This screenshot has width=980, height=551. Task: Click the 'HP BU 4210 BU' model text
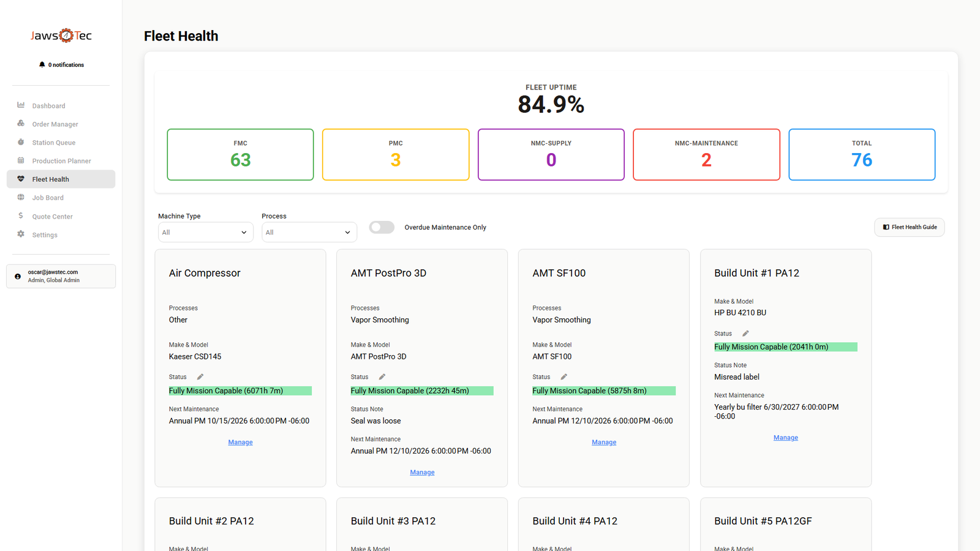pyautogui.click(x=741, y=312)
